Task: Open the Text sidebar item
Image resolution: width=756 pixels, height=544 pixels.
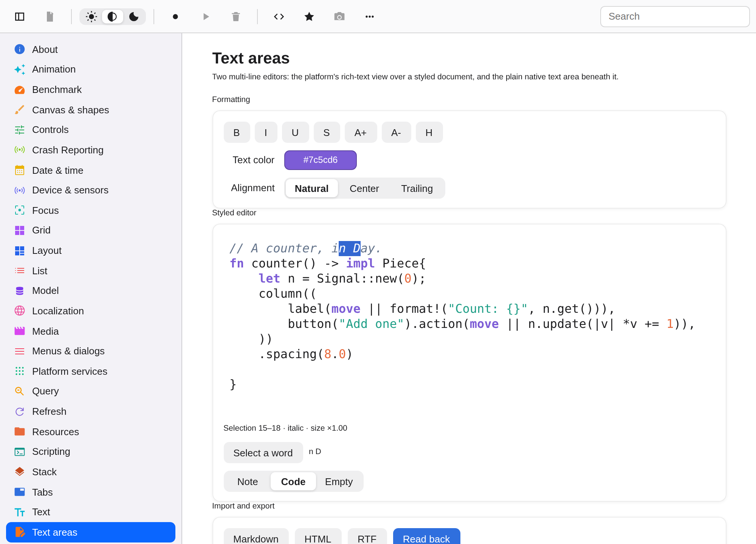Action: click(x=91, y=512)
